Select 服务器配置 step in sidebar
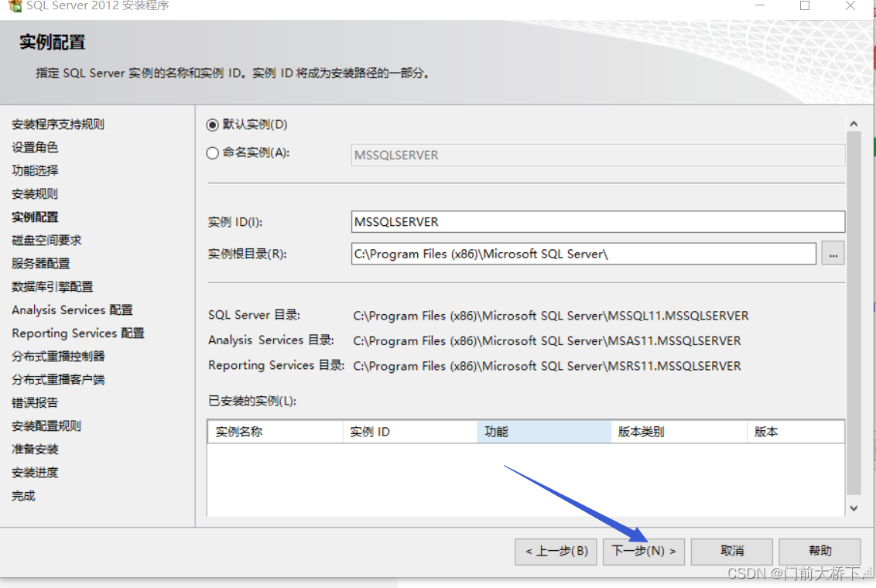The image size is (876, 588). point(41,264)
